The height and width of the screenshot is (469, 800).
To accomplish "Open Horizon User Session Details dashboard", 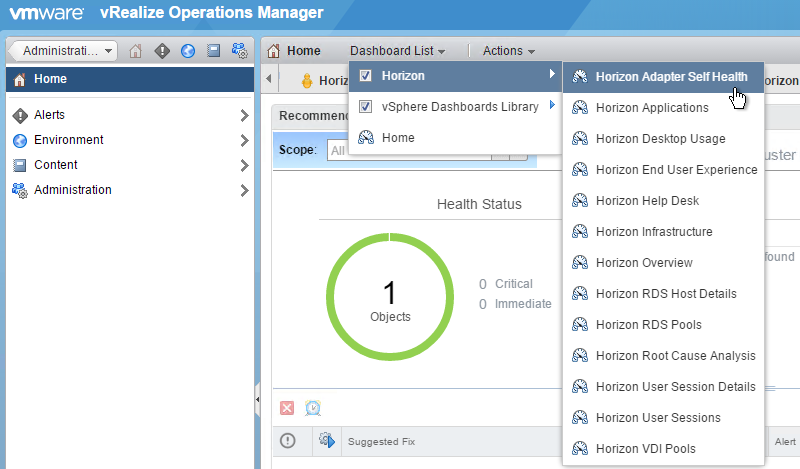I will point(663,387).
